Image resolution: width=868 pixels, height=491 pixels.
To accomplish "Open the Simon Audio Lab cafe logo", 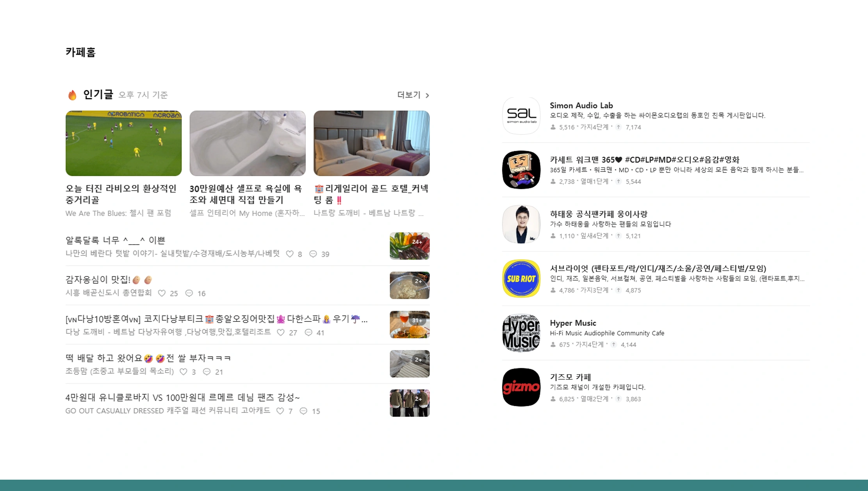I will coord(521,116).
